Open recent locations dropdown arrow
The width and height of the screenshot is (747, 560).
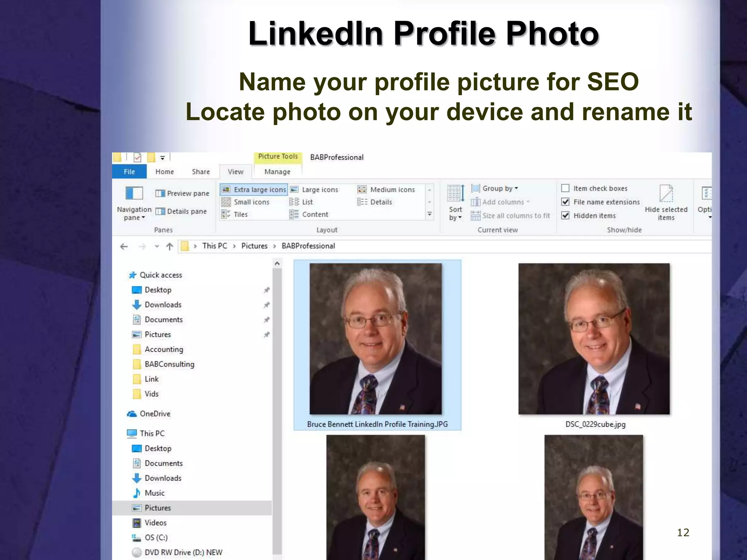(157, 246)
